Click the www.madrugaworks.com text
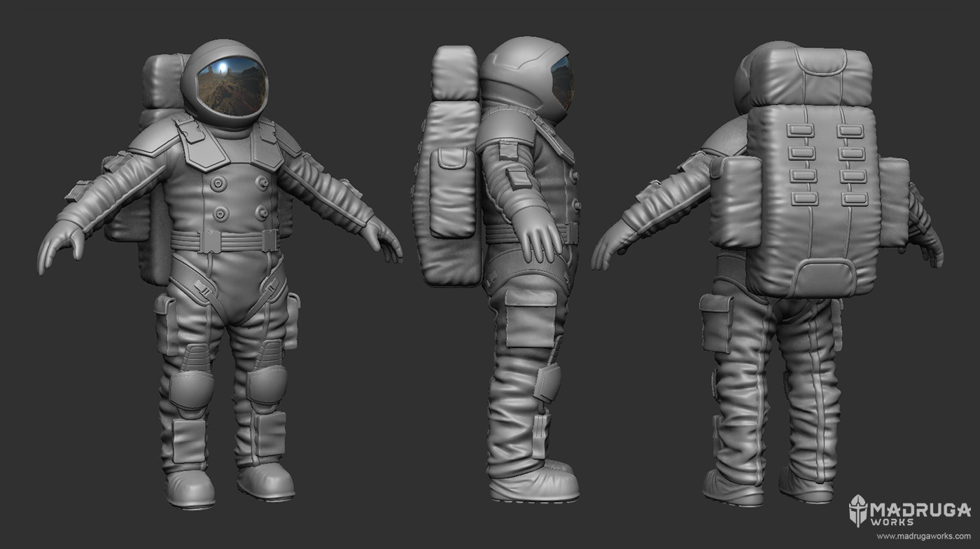This screenshot has height=549, width=980. [923, 536]
